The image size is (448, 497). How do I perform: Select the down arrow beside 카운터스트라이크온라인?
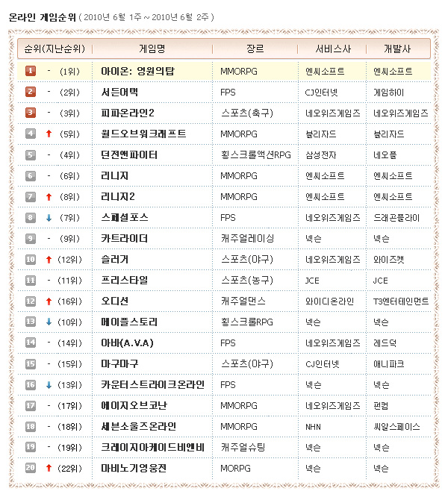(x=49, y=384)
